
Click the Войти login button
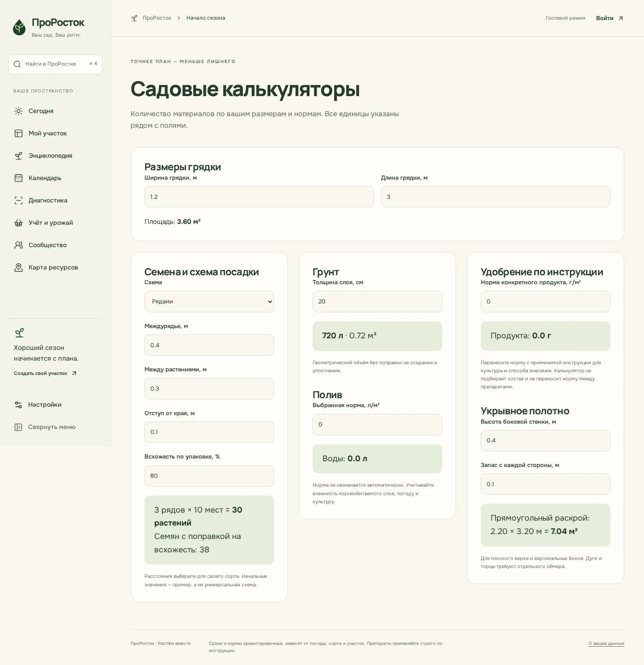610,18
